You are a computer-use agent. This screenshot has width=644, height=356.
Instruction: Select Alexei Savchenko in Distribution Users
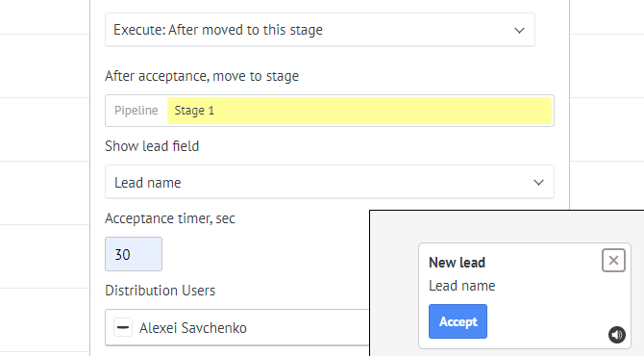pos(193,328)
